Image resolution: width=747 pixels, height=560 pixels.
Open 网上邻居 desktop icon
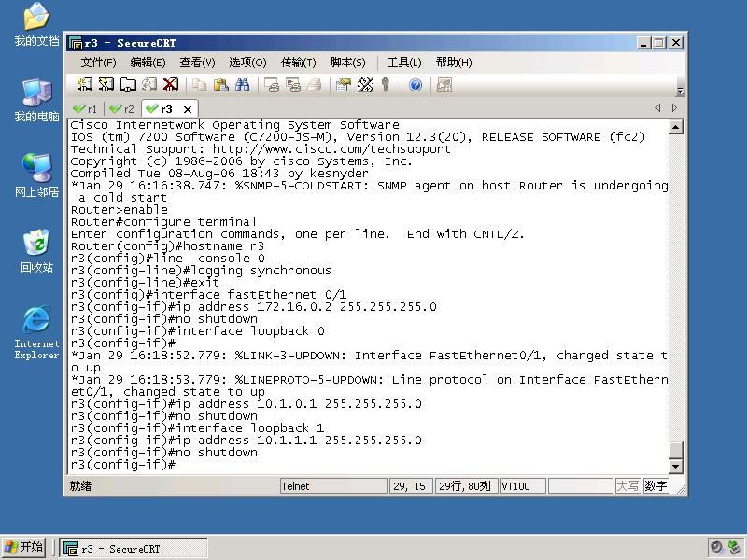[36, 175]
